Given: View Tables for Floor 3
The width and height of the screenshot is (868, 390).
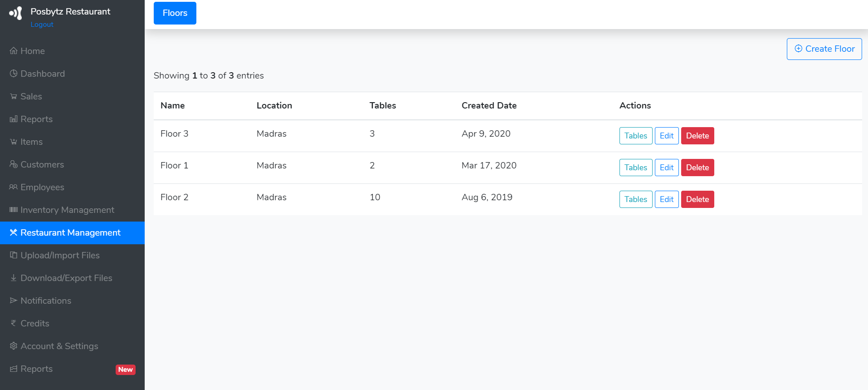Looking at the screenshot, I should pos(635,136).
